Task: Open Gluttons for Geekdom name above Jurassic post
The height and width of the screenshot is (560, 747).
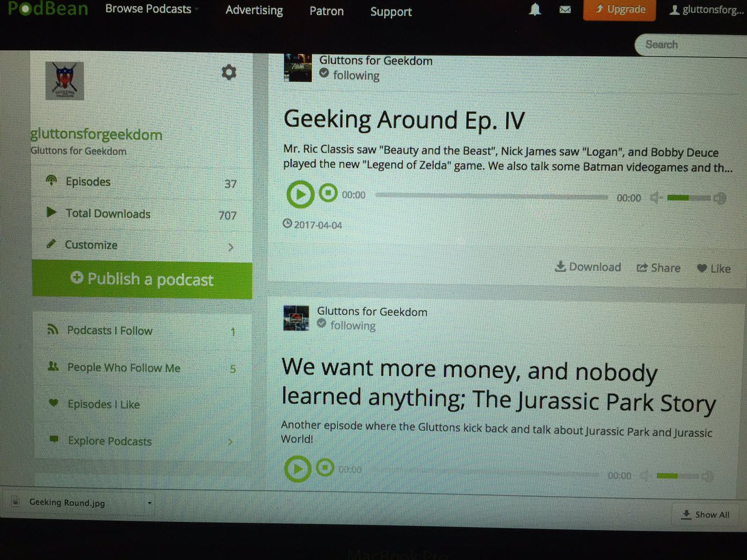Action: click(x=372, y=312)
